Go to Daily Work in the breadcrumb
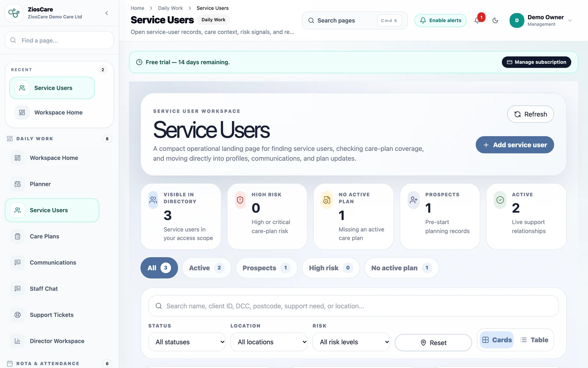Image resolution: width=588 pixels, height=368 pixels. pos(170,8)
